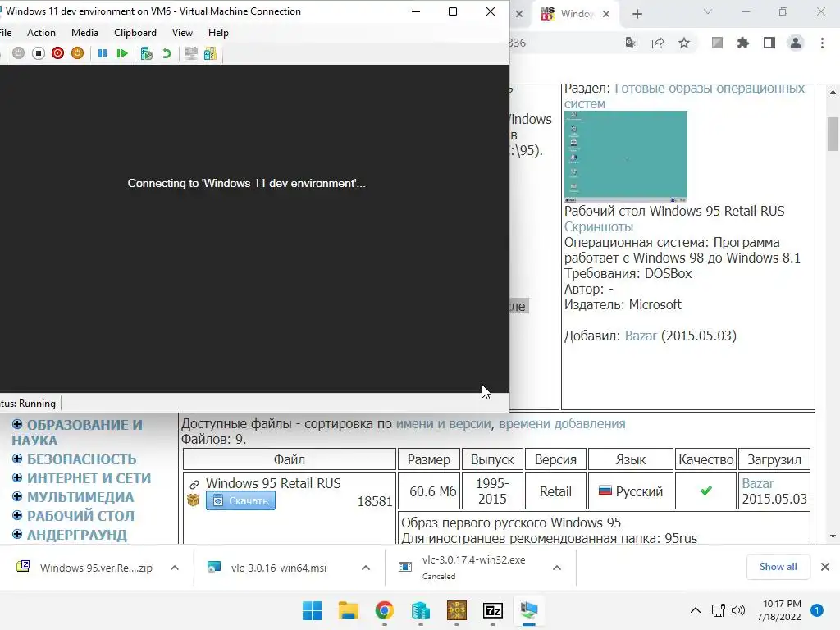Image resolution: width=840 pixels, height=630 pixels.
Task: Create a checkpoint from the toolbar
Action: click(x=146, y=53)
